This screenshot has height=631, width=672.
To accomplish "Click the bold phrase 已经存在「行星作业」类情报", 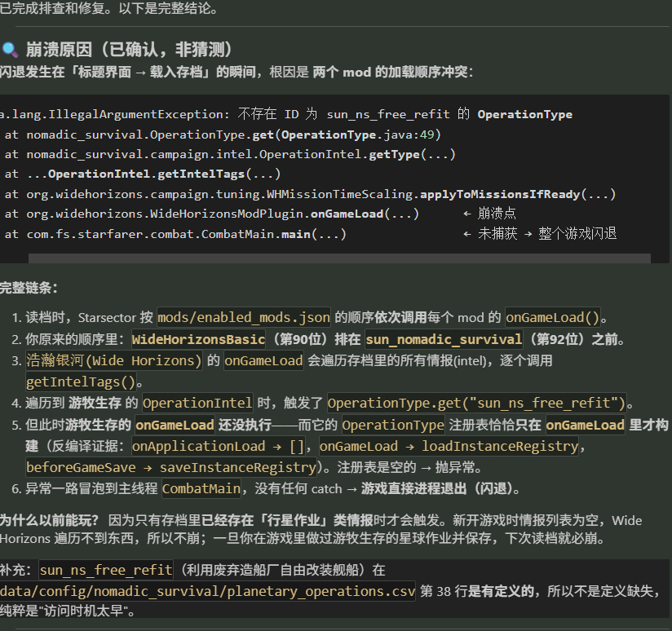I will [x=287, y=520].
